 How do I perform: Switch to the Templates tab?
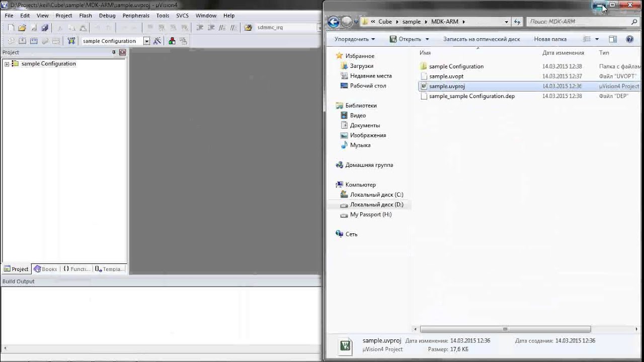[x=109, y=269]
